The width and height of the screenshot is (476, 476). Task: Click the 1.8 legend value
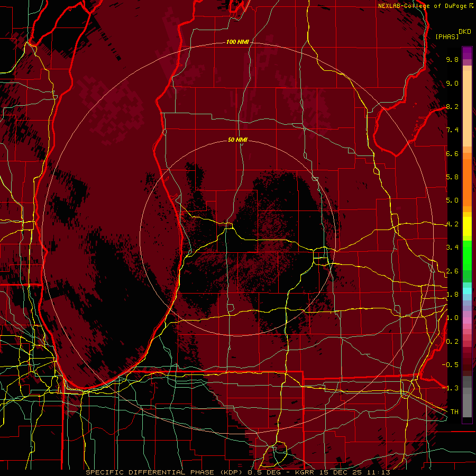[x=452, y=295]
